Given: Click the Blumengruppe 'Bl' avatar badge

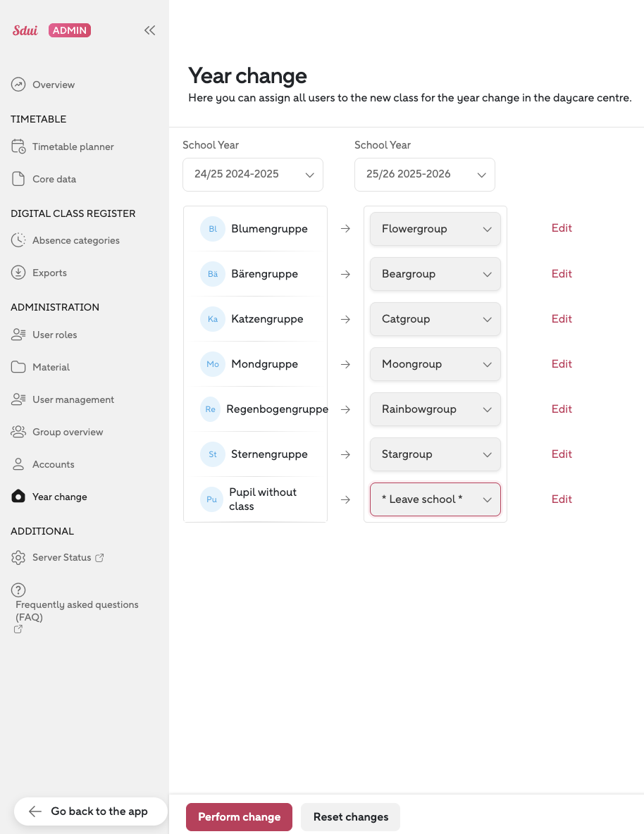Looking at the screenshot, I should (212, 229).
